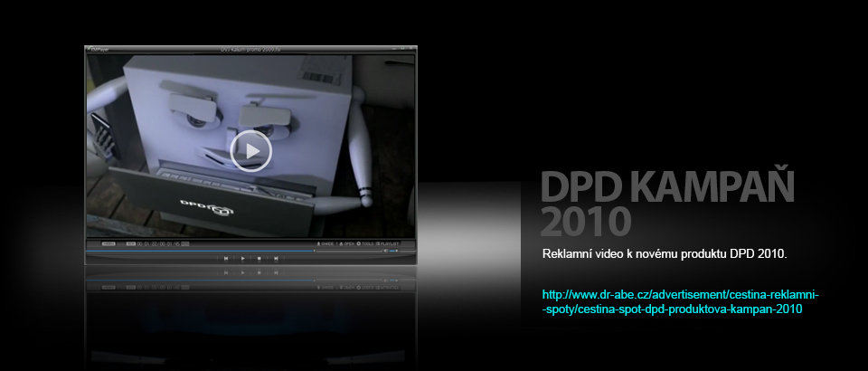
Task: Mute audio with the speaker icon
Action: (386, 251)
